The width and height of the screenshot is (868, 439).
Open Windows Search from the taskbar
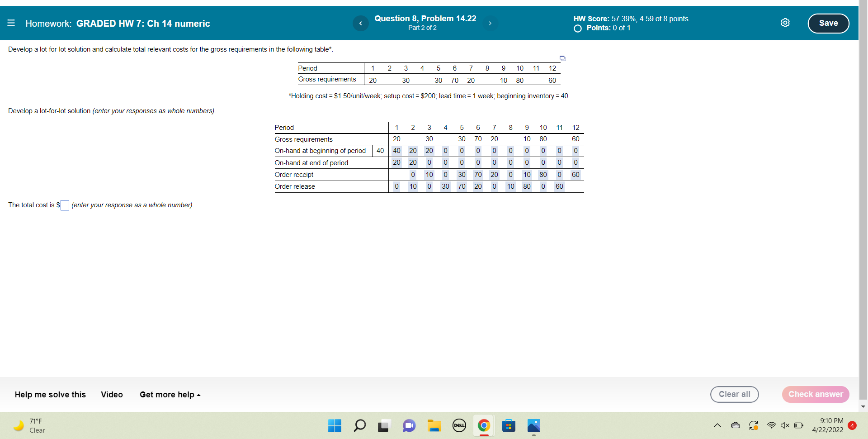point(360,426)
